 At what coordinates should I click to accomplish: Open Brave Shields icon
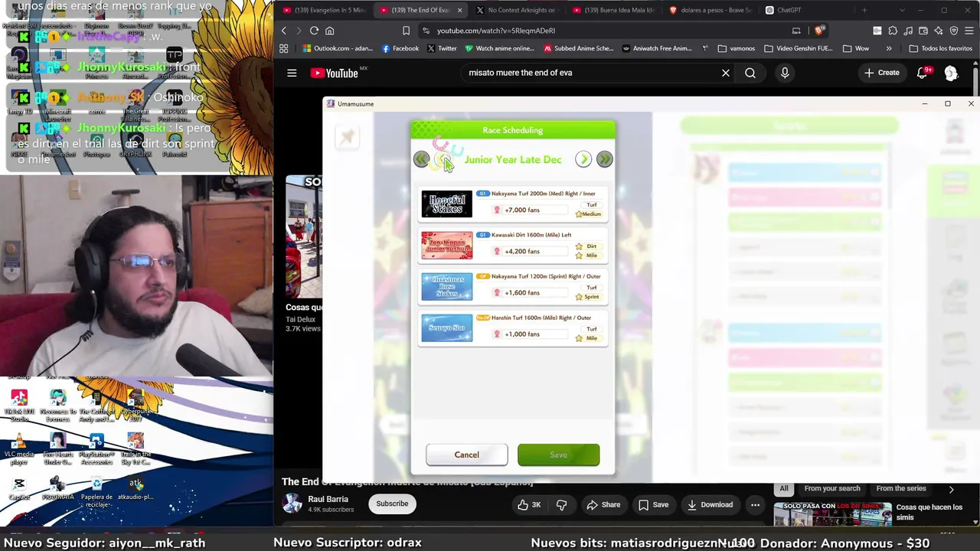[818, 31]
